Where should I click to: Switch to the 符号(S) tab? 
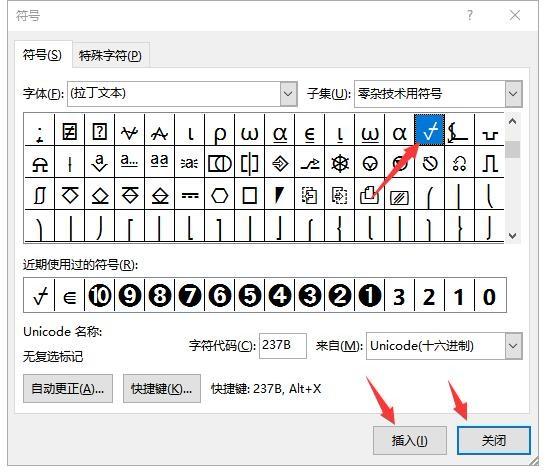tap(42, 55)
